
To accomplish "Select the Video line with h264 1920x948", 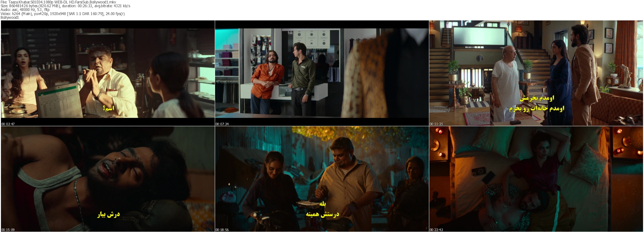I will pos(63,13).
